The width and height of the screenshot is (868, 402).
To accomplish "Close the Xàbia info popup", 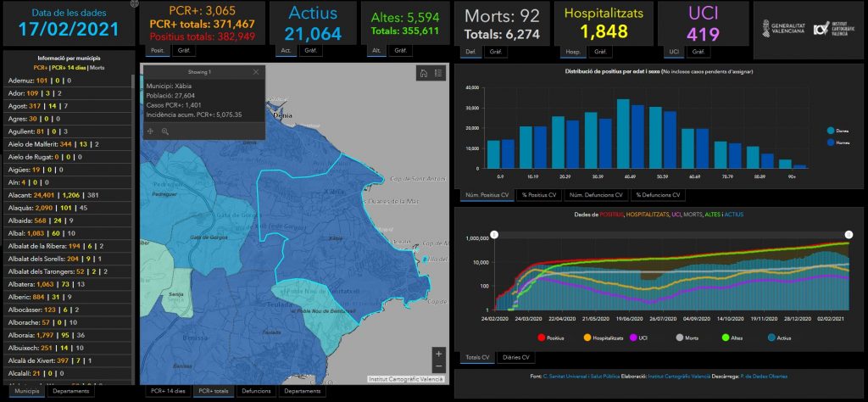I will 256,72.
